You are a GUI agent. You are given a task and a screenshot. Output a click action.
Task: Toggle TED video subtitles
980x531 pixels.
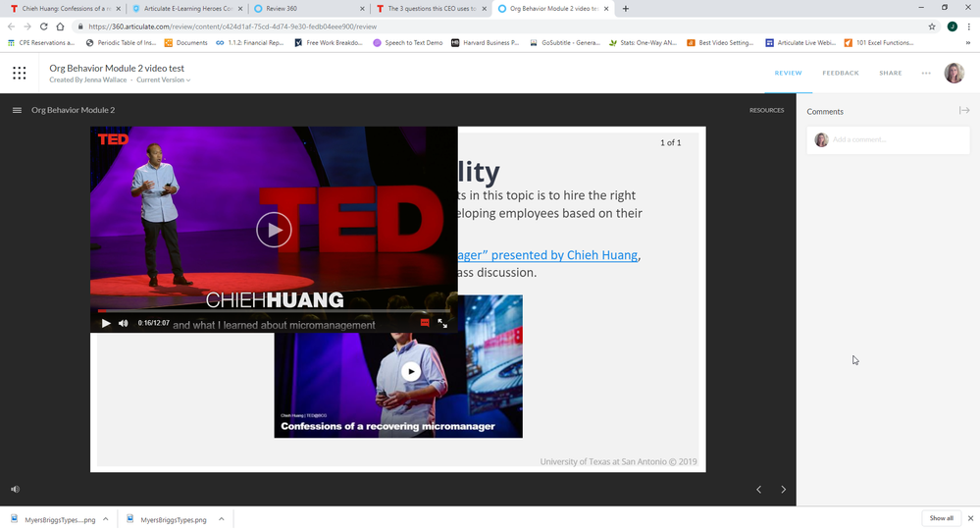point(425,323)
